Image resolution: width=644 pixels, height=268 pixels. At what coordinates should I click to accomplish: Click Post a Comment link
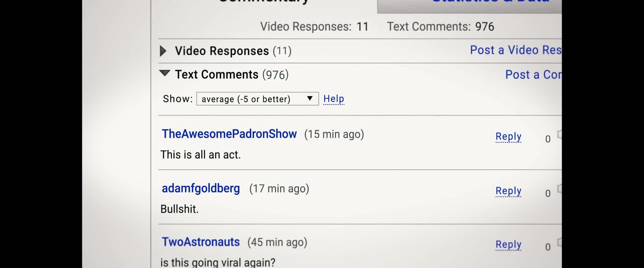(534, 74)
